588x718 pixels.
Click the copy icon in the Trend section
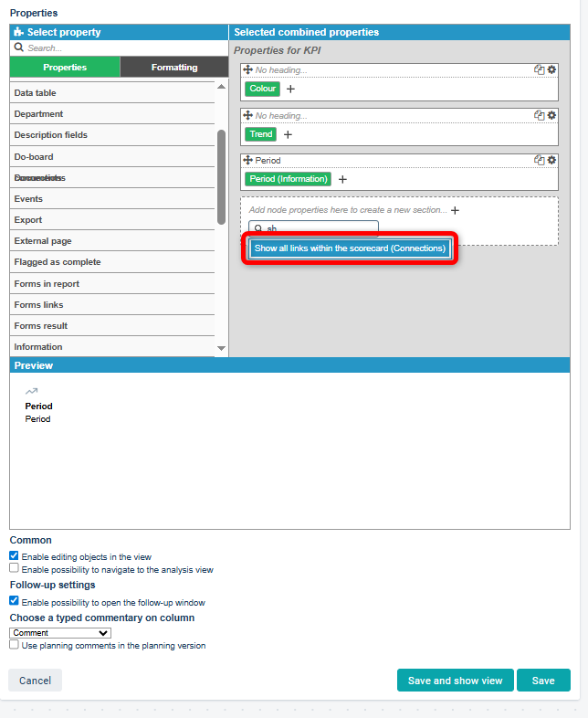540,115
